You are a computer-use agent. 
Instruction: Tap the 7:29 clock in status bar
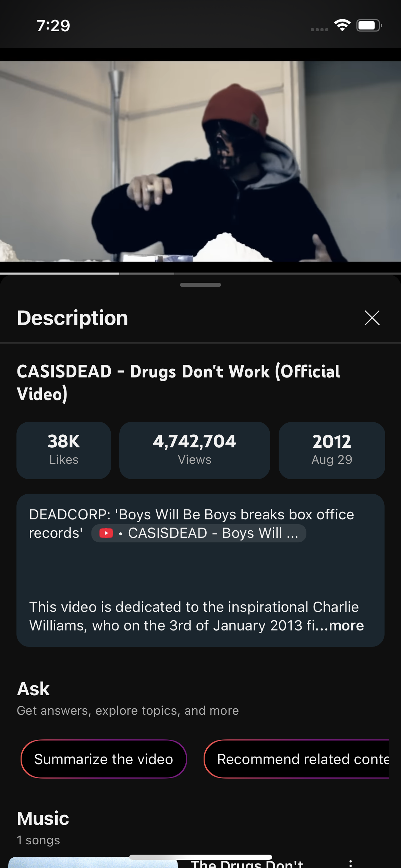click(x=53, y=26)
